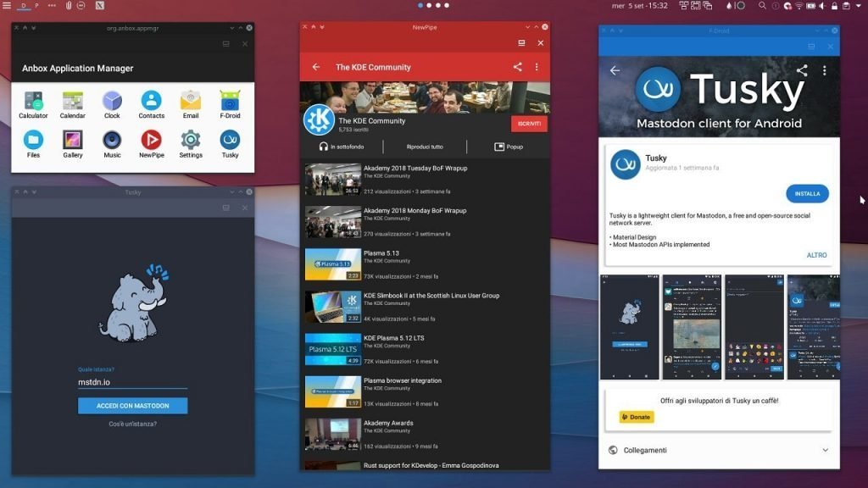
Task: Open Akademy 2018 Tuesday BoF Wrapup video
Action: (x=426, y=180)
